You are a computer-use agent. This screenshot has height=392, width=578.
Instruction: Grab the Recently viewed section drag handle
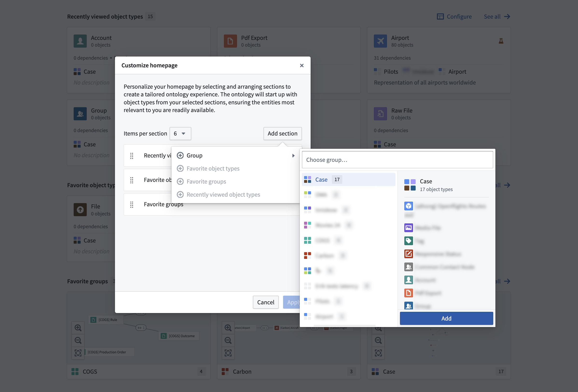tap(132, 156)
